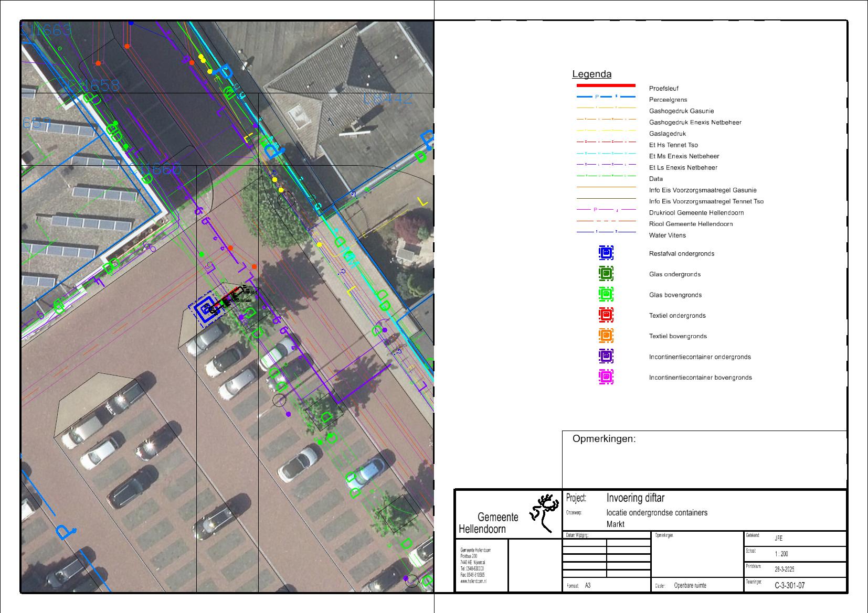The width and height of the screenshot is (868, 613).
Task: Click the blue Restafval ondergronds legend icon
Action: click(x=606, y=253)
